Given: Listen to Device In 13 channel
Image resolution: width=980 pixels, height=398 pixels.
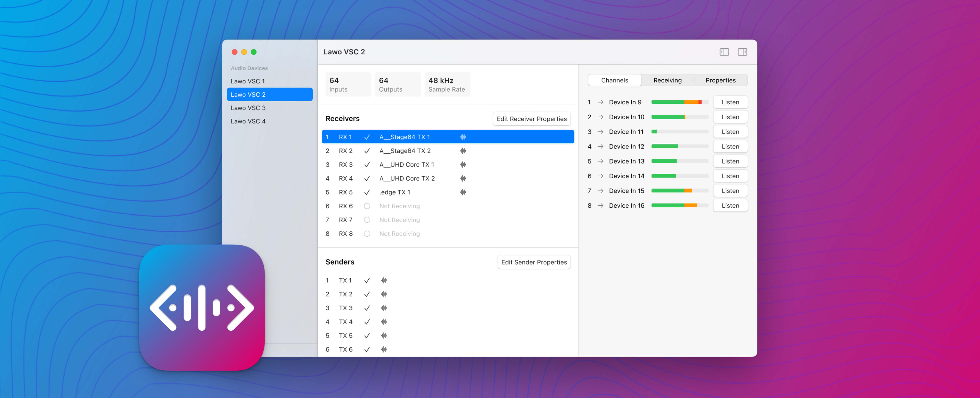Looking at the screenshot, I should click(x=730, y=161).
